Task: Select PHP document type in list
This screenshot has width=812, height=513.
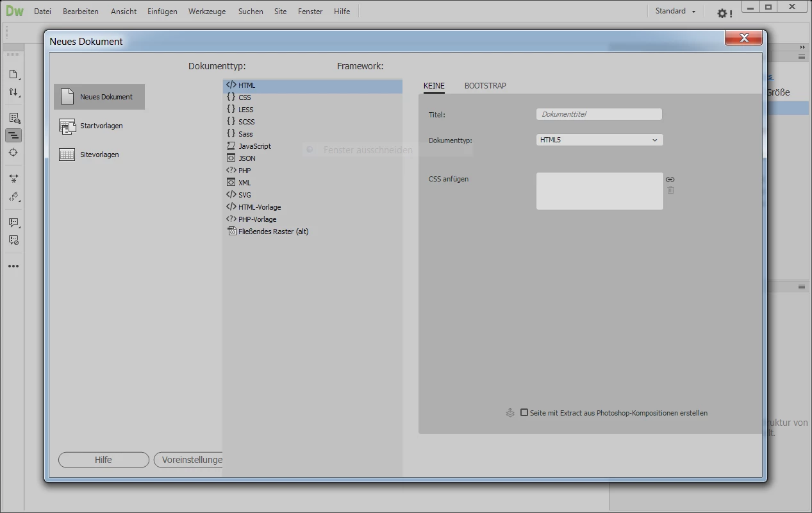Action: point(313,171)
